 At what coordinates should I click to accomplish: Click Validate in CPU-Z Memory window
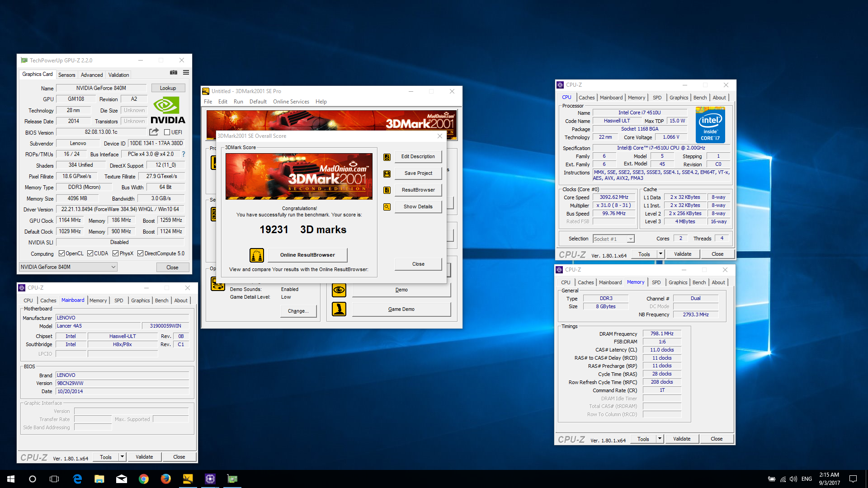[x=682, y=439]
